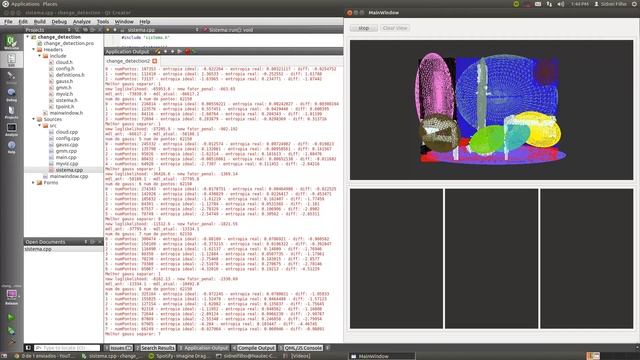Open Projects mode in sidebar
The width and height of the screenshot is (640, 360).
pyautogui.click(x=11, y=111)
